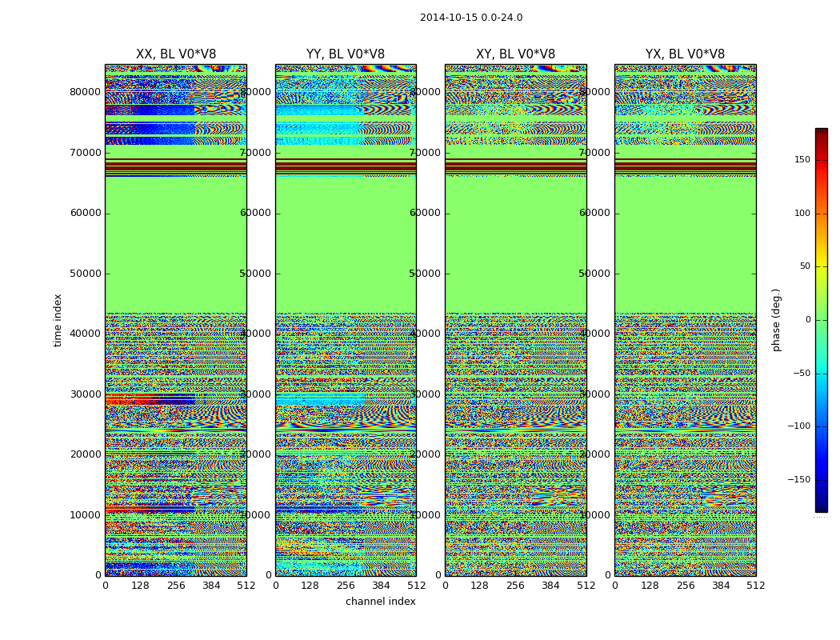Click the YY phase waterfall plot
This screenshot has width=840, height=640.
click(x=346, y=320)
